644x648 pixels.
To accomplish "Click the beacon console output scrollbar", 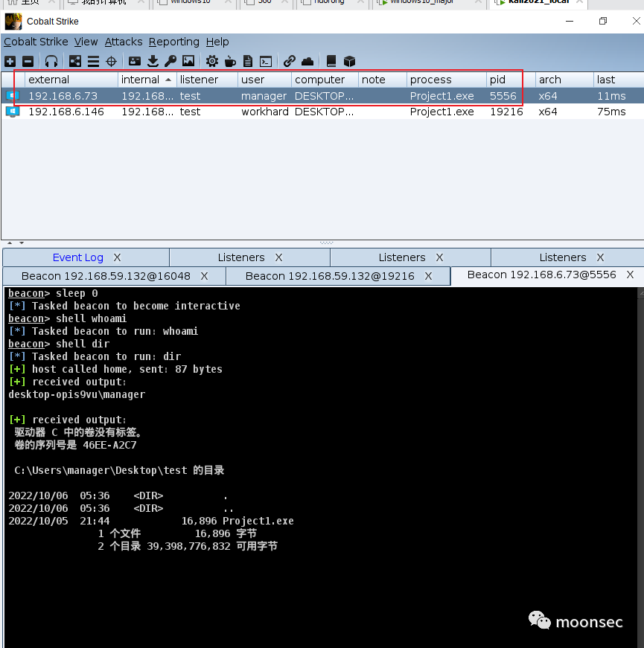I will pos(641,467).
